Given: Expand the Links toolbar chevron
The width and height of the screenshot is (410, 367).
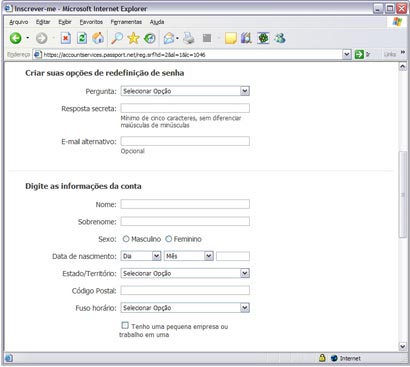Looking at the screenshot, I should 403,52.
